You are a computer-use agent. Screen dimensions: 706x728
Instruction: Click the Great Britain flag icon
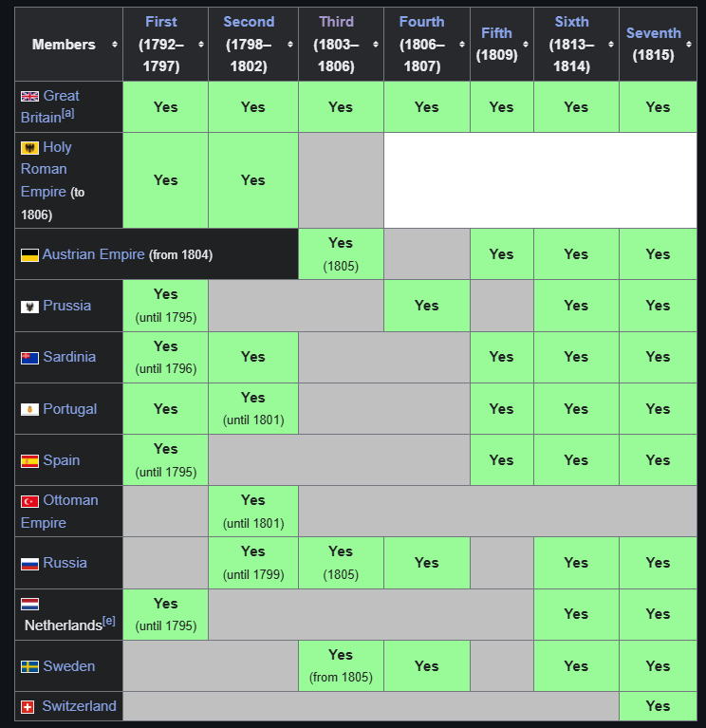click(29, 96)
